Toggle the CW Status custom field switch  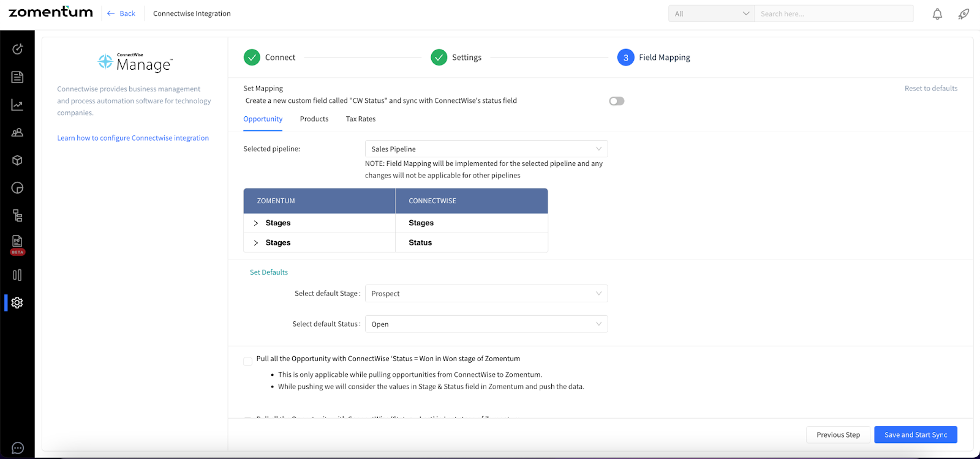coord(617,101)
